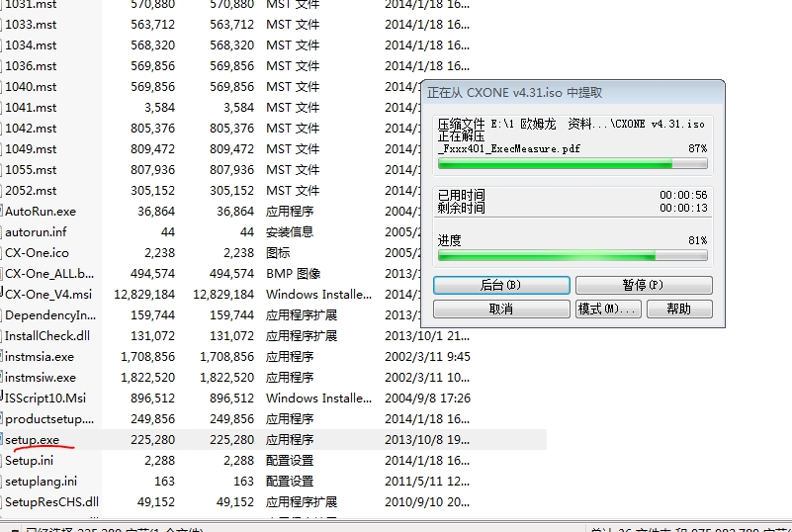Select the AutoRun.exe file
Viewport: 792px width, 532px height.
click(41, 212)
